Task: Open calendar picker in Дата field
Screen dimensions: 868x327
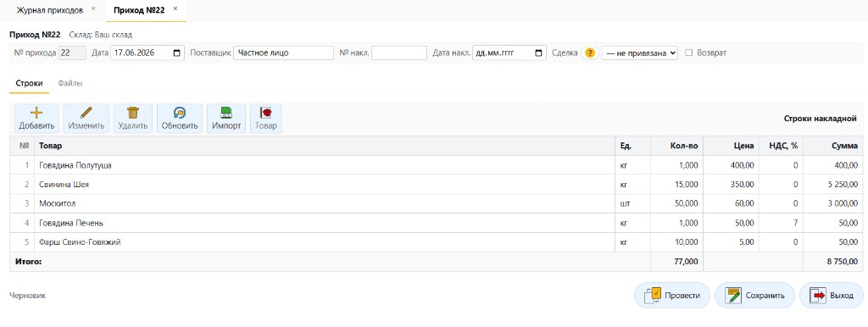Action: 176,53
